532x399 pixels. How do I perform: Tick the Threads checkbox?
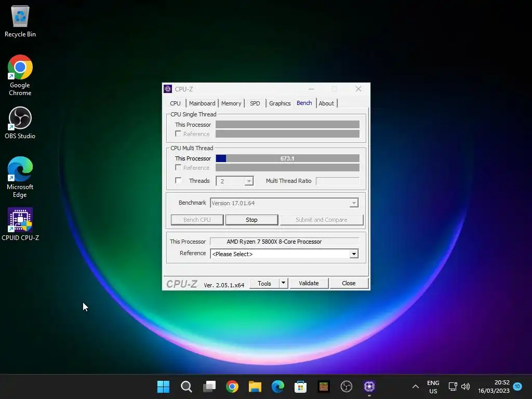(178, 180)
